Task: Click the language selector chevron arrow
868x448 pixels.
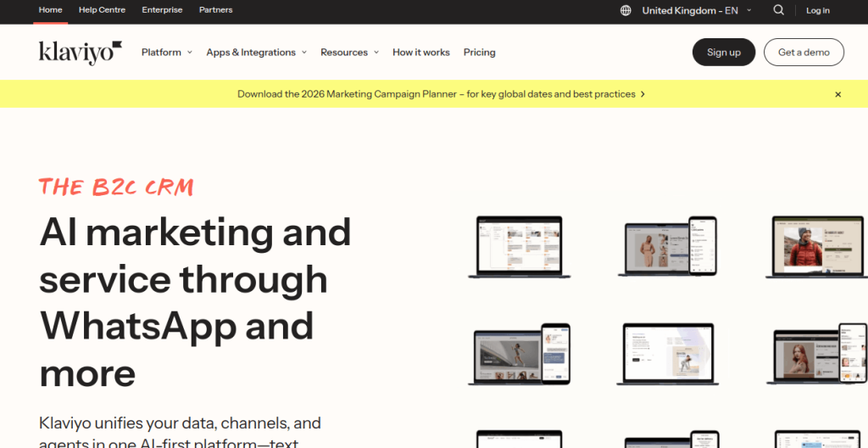Action: pos(748,10)
